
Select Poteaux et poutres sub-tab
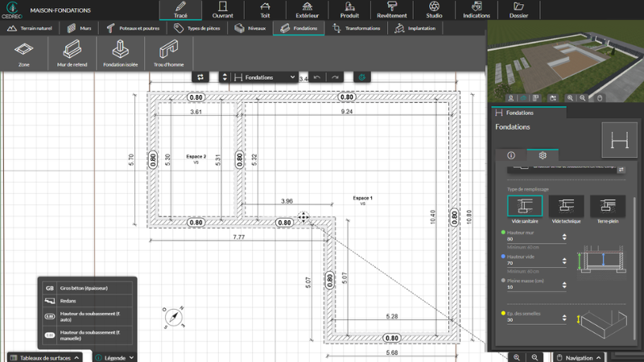[x=133, y=28]
